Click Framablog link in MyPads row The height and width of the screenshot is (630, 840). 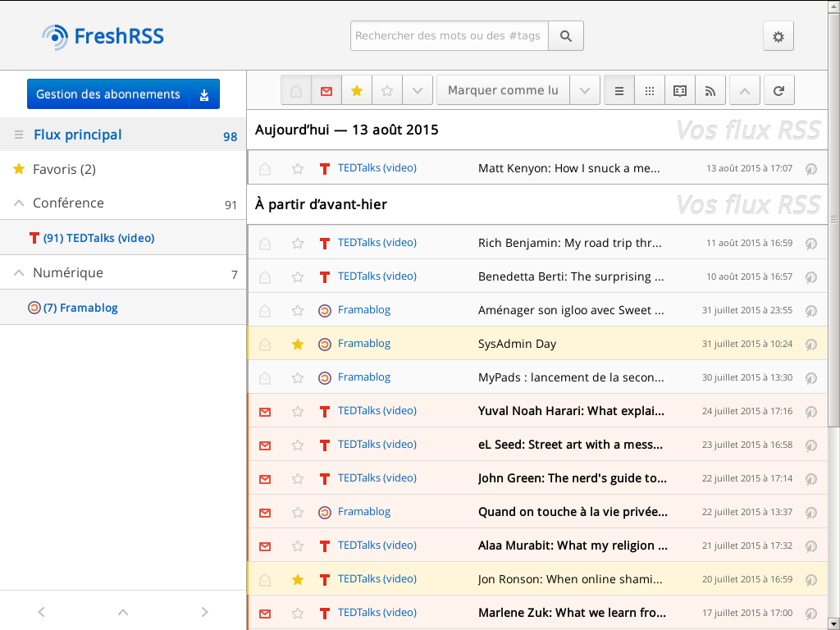[x=364, y=377]
